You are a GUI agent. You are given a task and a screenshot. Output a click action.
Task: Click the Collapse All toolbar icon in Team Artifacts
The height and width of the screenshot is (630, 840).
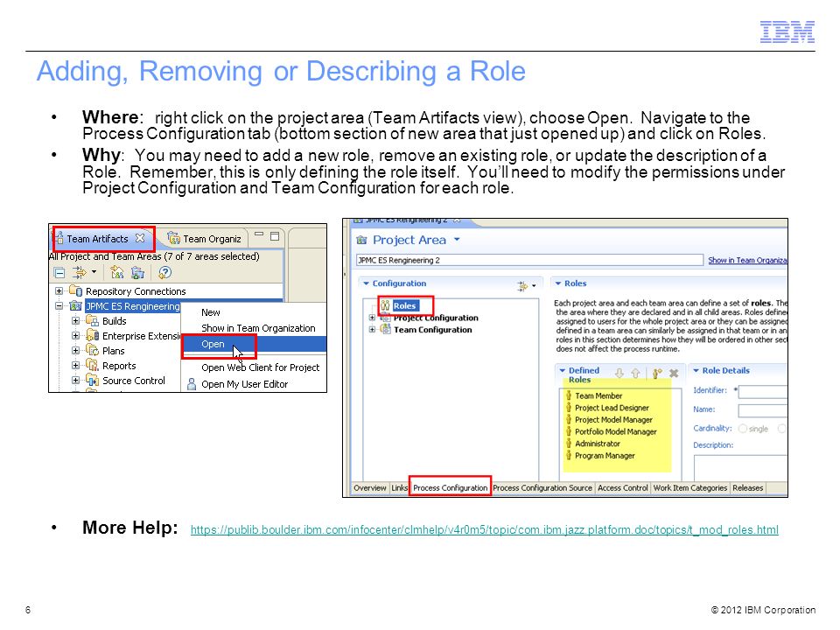(x=59, y=273)
